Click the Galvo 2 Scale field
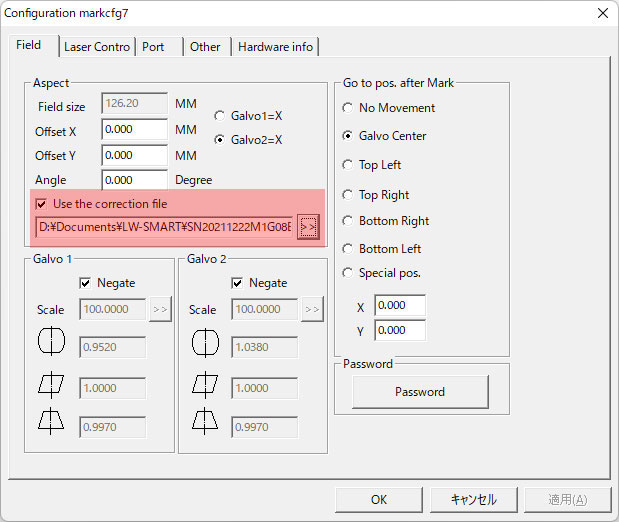The image size is (619, 522). (x=264, y=309)
